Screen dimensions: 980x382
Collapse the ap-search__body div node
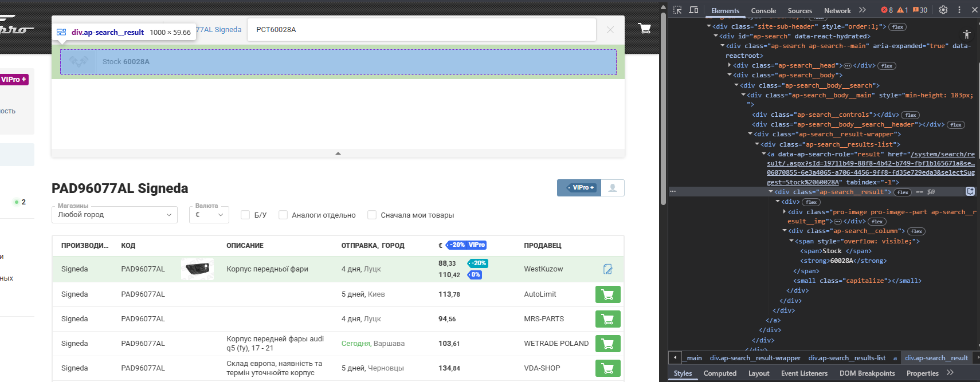[x=730, y=75]
